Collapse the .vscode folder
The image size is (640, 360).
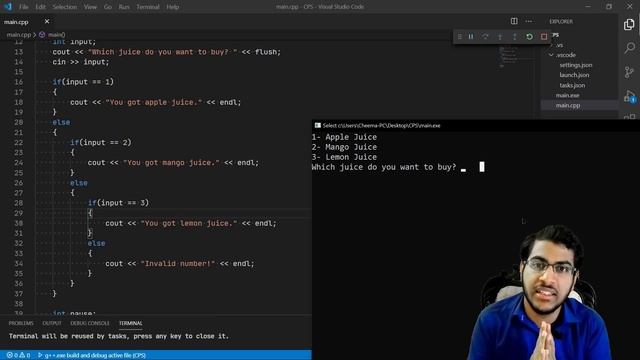pyautogui.click(x=566, y=55)
